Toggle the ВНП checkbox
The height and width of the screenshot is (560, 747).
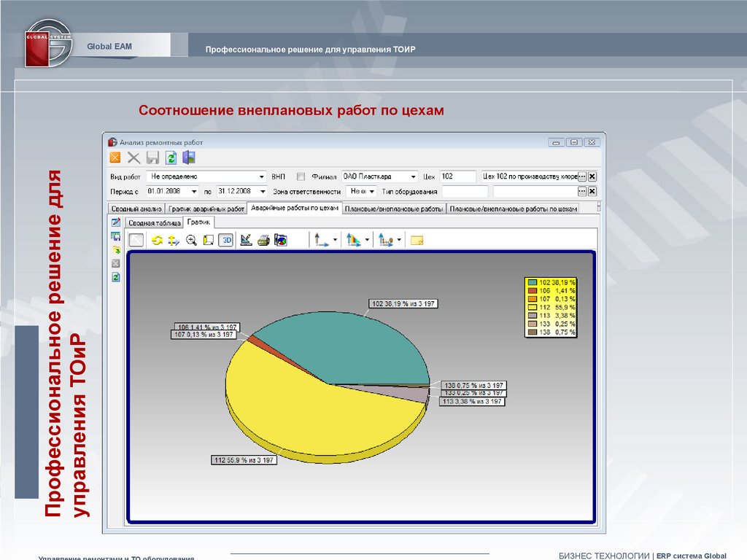pyautogui.click(x=301, y=176)
